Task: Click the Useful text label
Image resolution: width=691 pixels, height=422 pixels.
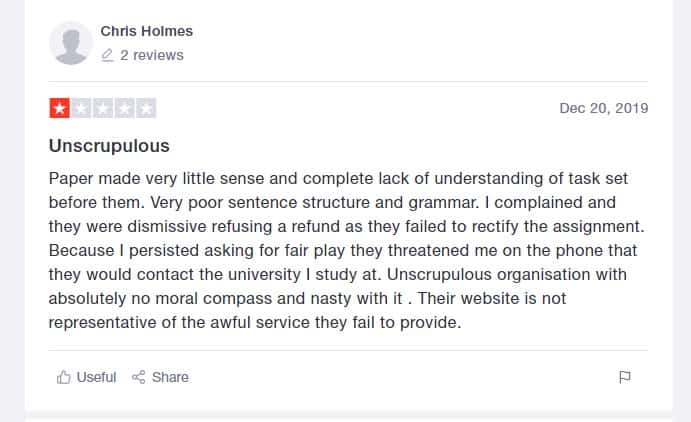Action: pos(96,377)
